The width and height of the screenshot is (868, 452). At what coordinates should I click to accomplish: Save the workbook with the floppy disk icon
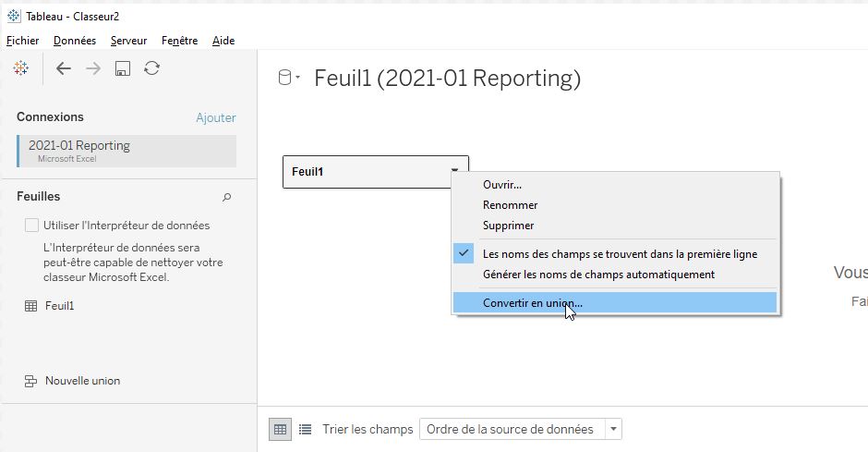(x=122, y=68)
